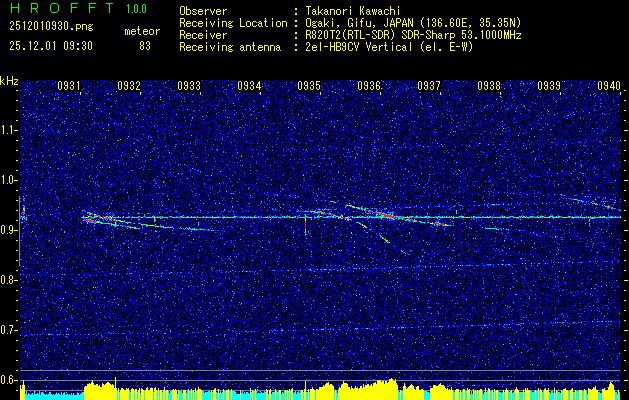Click the Receiver label
629x400 pixels.
coord(203,35)
